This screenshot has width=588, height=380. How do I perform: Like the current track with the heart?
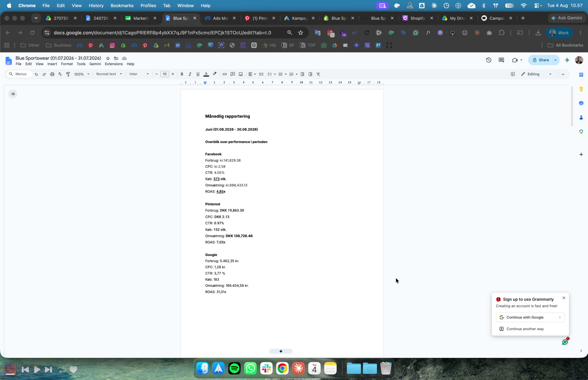point(73,369)
